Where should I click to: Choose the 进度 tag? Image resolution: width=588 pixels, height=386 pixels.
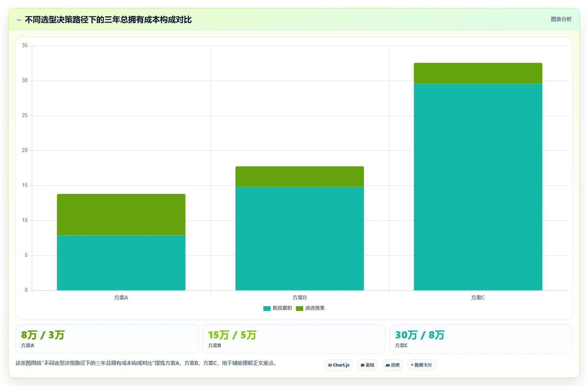[393, 365]
